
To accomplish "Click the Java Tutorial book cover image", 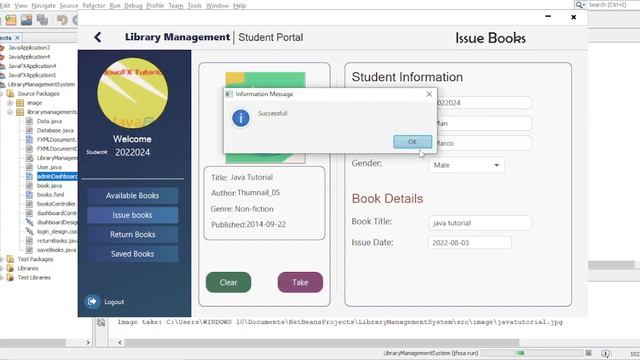I will [x=265, y=118].
